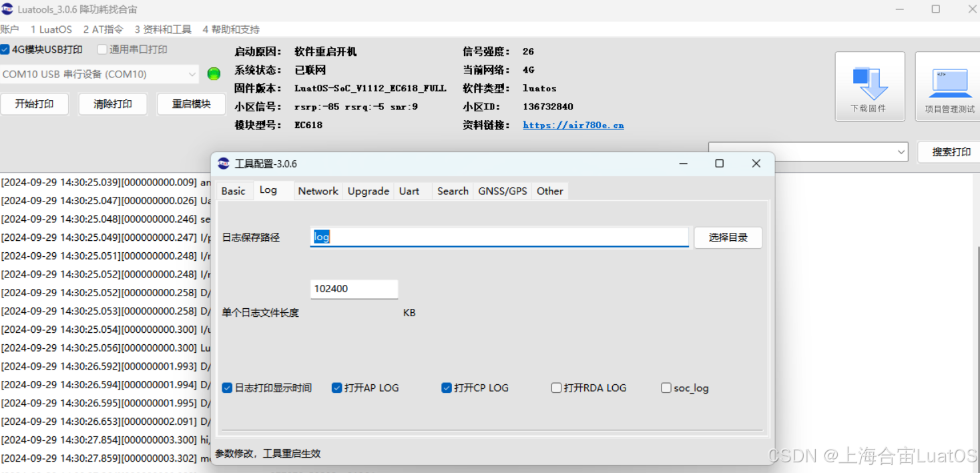
Task: Click the log save path input field
Action: (x=499, y=238)
